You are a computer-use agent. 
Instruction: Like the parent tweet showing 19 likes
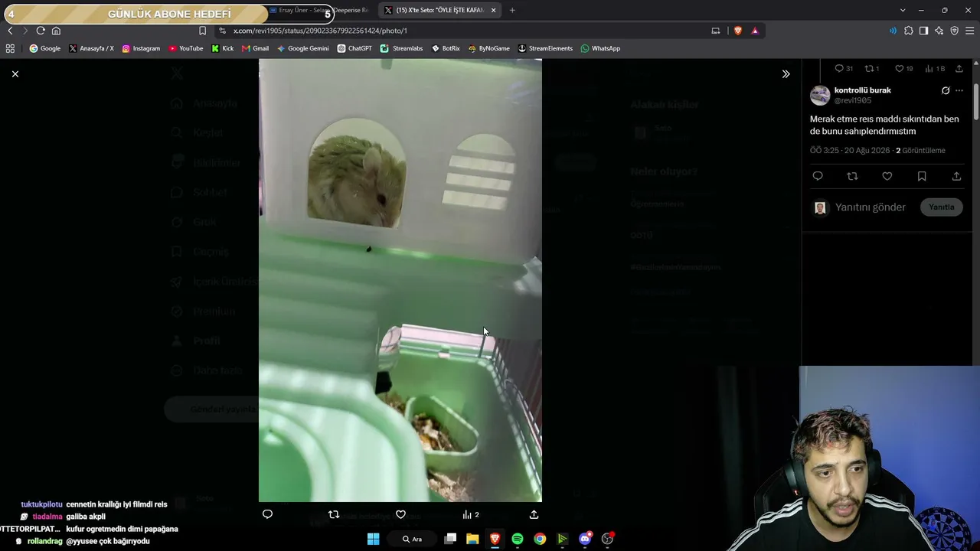click(x=904, y=69)
